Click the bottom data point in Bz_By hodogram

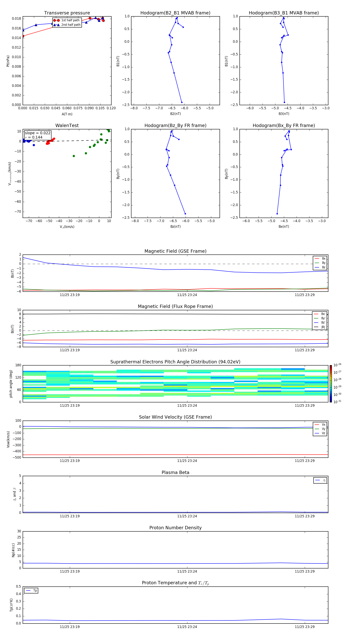[185, 214]
